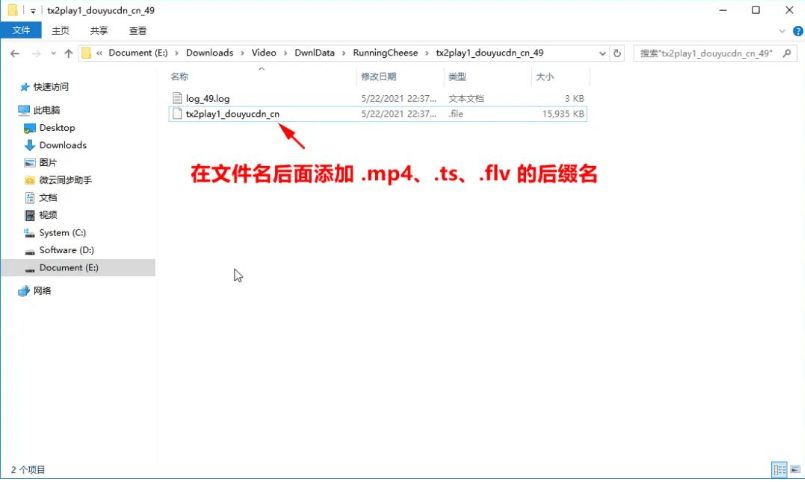Select System (C:) drive in sidebar
805x482 pixels.
(62, 232)
